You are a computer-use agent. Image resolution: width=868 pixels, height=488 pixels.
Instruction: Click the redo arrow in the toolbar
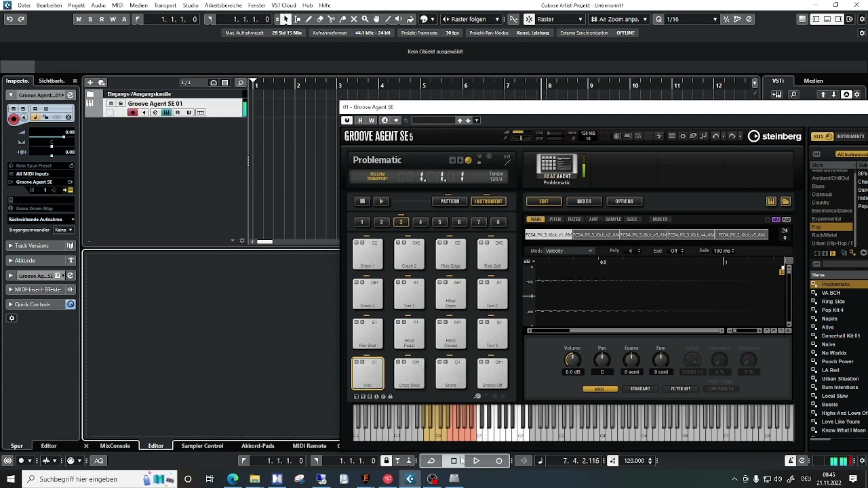21,19
